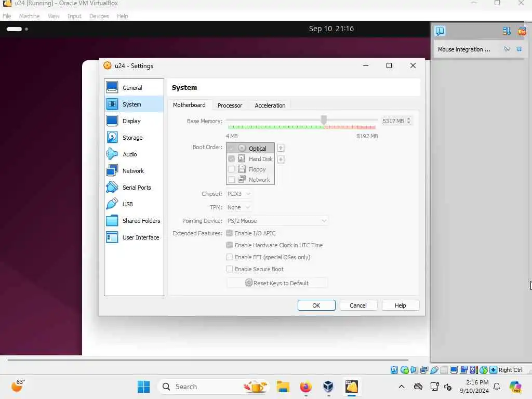Click the Windows taskbar Search box

coord(215,387)
